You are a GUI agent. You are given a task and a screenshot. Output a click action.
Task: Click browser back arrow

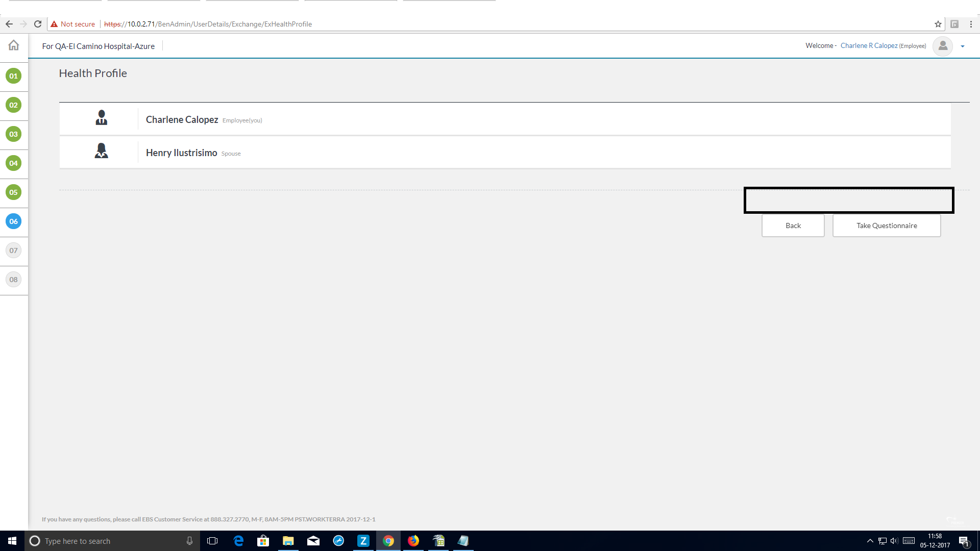[x=9, y=24]
